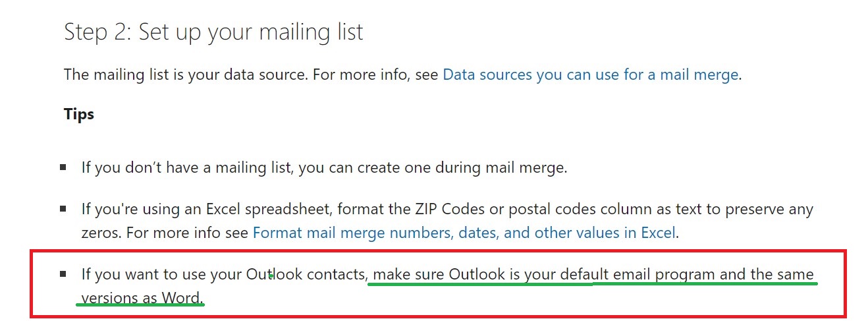Click the square bullet before the Outlook contacts tip
The width and height of the screenshot is (868, 321).
click(63, 273)
